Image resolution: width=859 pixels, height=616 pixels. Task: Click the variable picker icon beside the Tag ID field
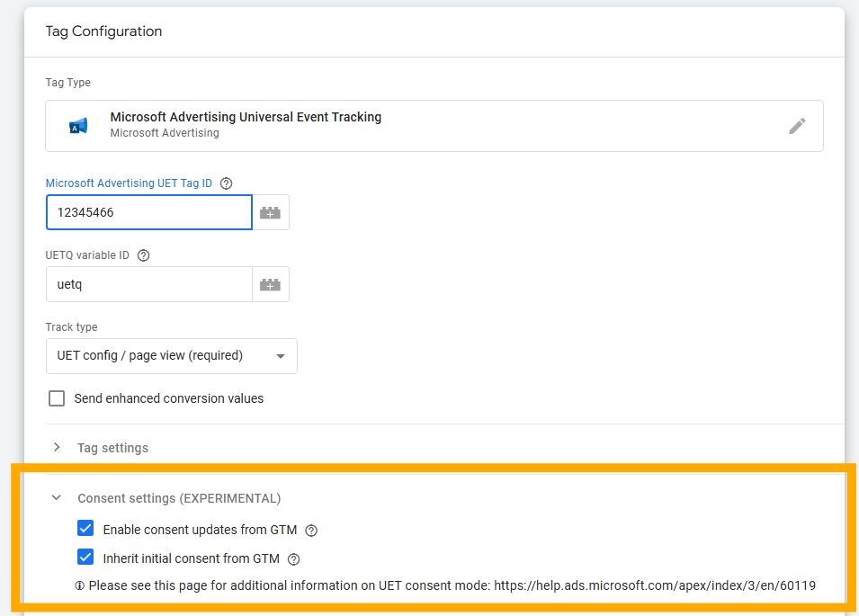[x=270, y=212]
